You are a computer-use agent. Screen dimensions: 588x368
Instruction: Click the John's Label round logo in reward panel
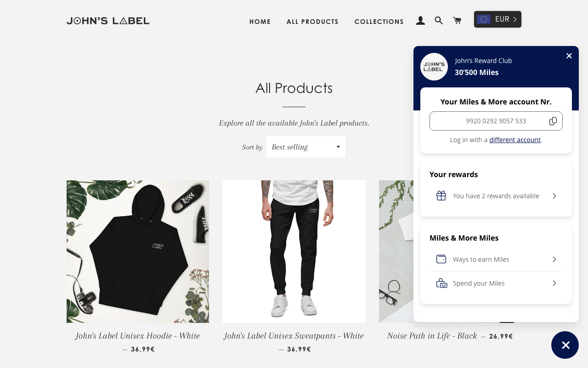[x=434, y=67]
